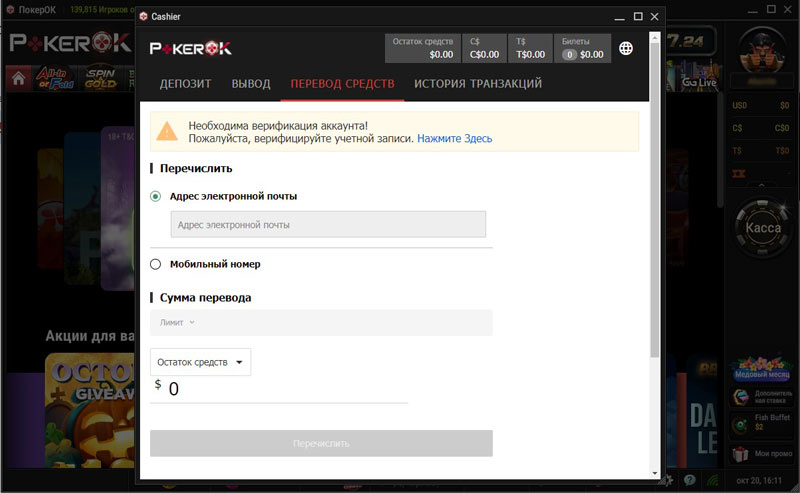Open the Касса chip button

point(763,228)
